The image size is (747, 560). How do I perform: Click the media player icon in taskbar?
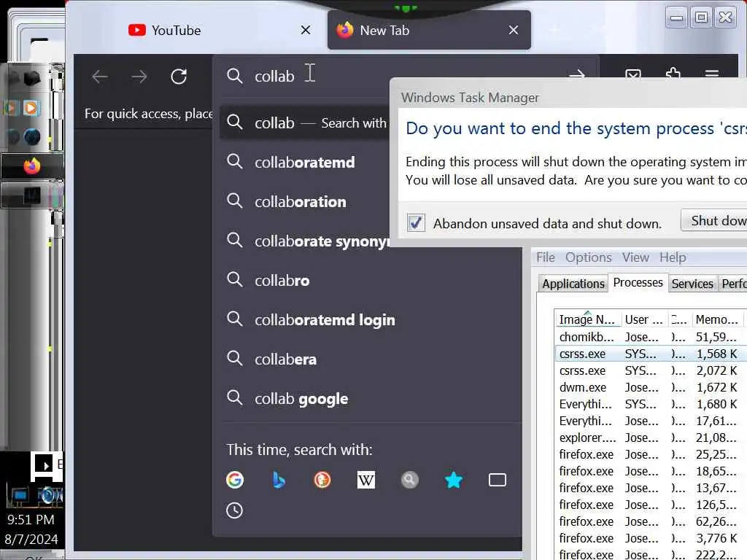click(31, 108)
